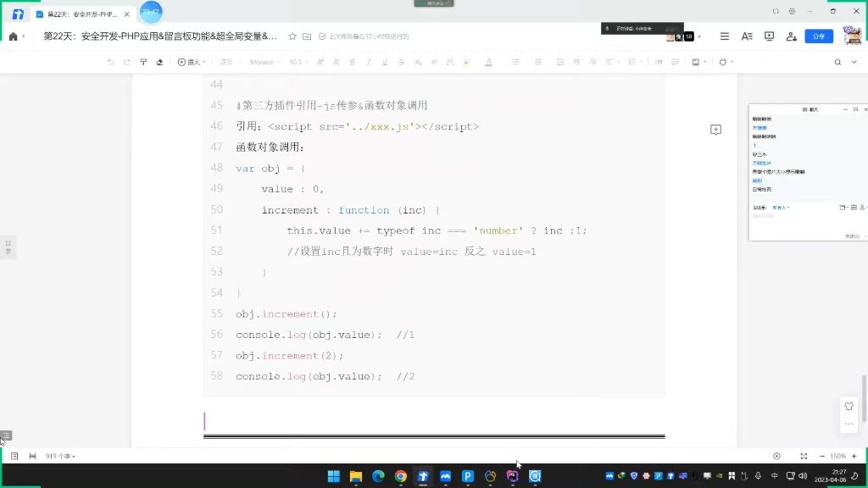Click the fullscreen icon in status bar
Viewport: 868px width, 488px height.
click(x=804, y=456)
